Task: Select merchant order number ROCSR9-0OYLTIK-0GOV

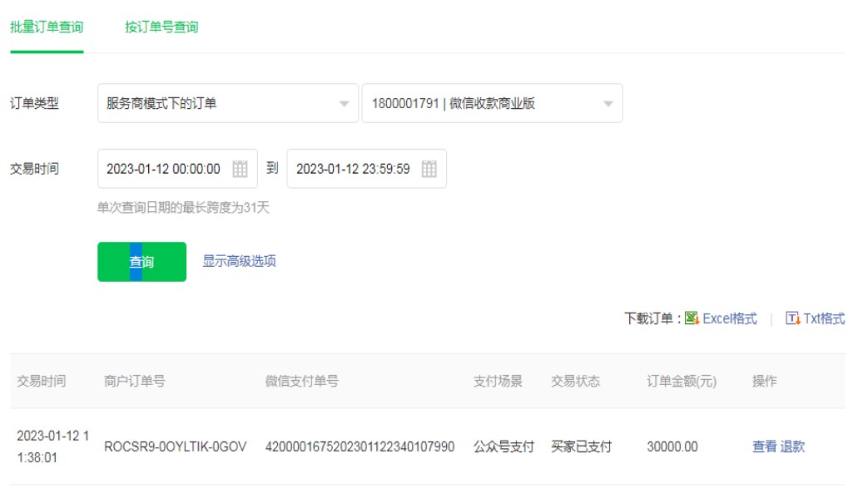Action: tap(175, 446)
